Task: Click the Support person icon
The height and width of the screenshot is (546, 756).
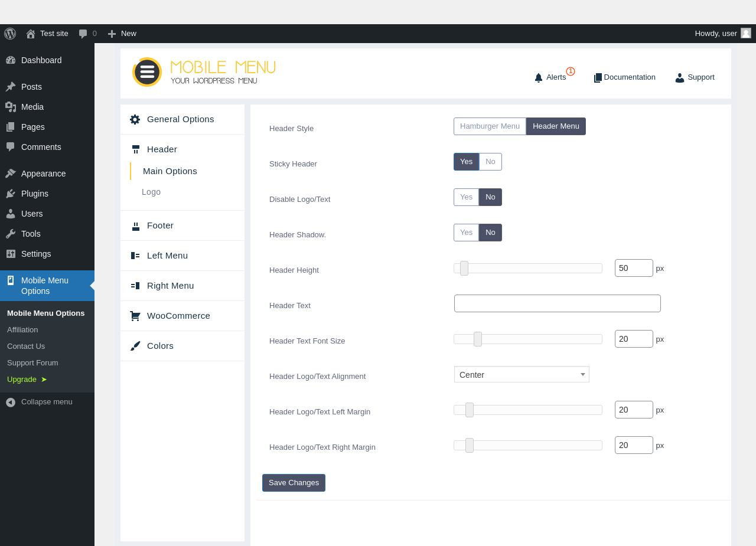Action: [x=680, y=77]
